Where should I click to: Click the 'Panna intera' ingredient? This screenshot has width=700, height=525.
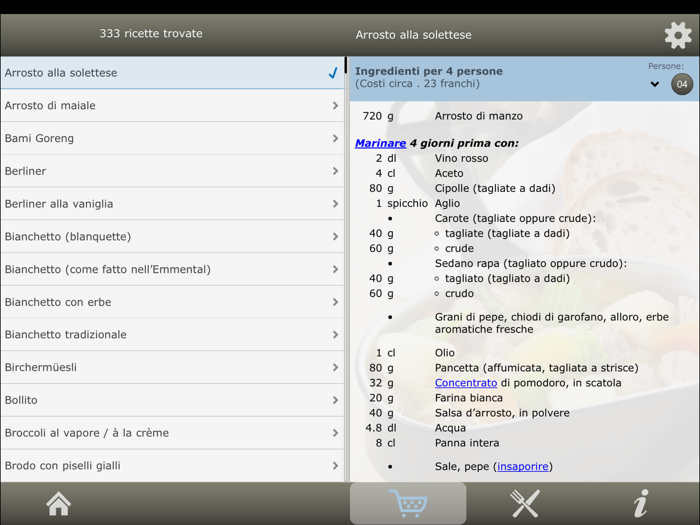[467, 443]
